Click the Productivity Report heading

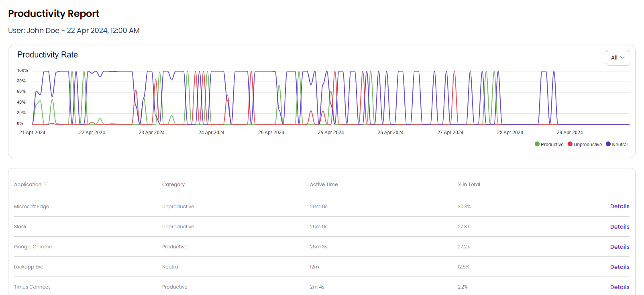pos(54,14)
